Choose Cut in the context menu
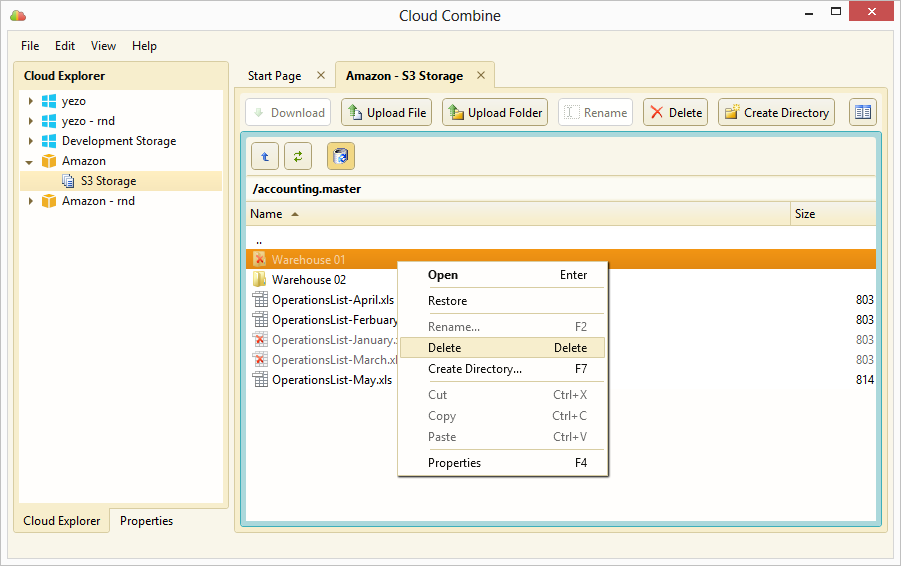This screenshot has height=566, width=901. [x=502, y=395]
